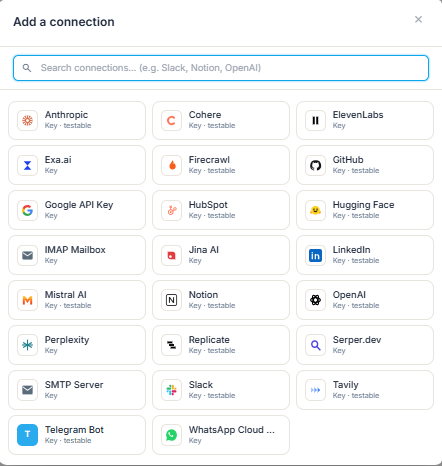Click the Hugging Face emoji icon
This screenshot has width=442, height=466.
[315, 210]
